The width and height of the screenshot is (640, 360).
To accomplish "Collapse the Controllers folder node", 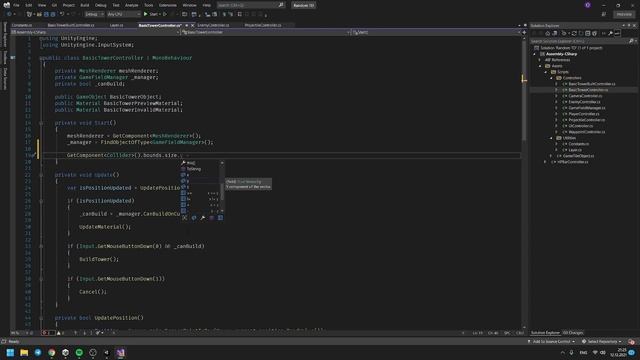I will [551, 78].
